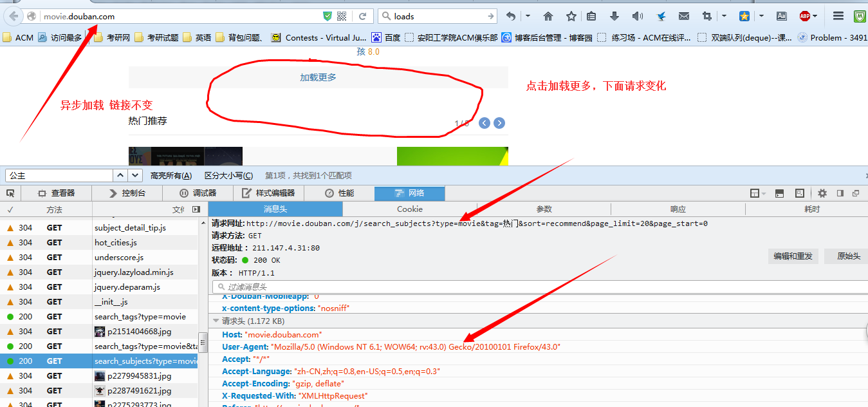Click the crop screenshot tool icon
The height and width of the screenshot is (407, 868).
click(707, 16)
